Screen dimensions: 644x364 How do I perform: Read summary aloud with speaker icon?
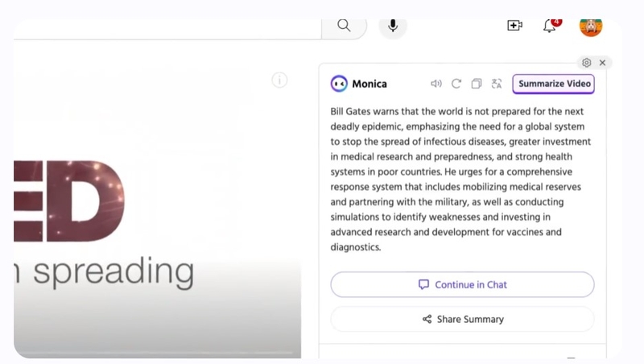click(436, 84)
